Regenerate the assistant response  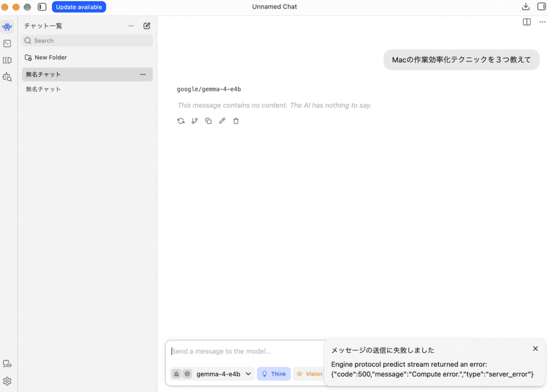181,121
